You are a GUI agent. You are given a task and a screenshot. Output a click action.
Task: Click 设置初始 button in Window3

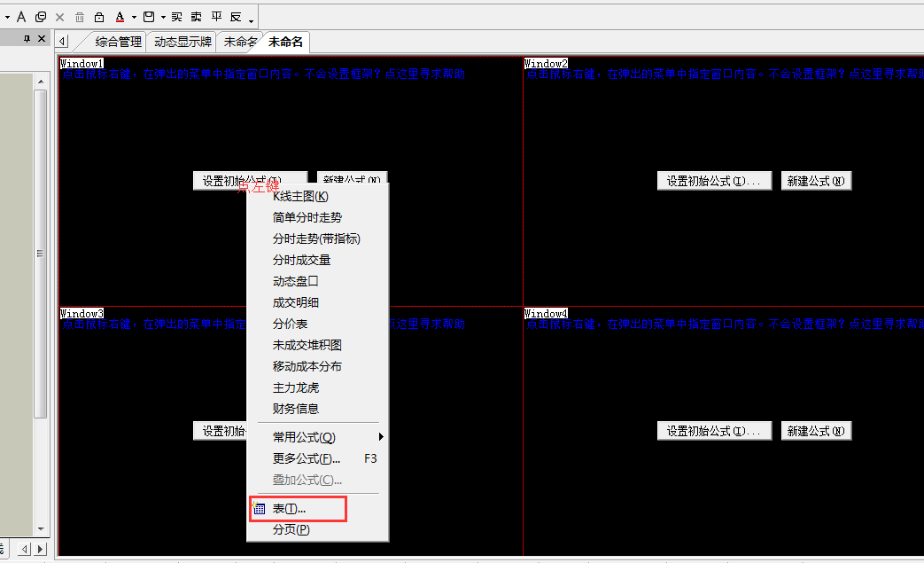pos(221,431)
